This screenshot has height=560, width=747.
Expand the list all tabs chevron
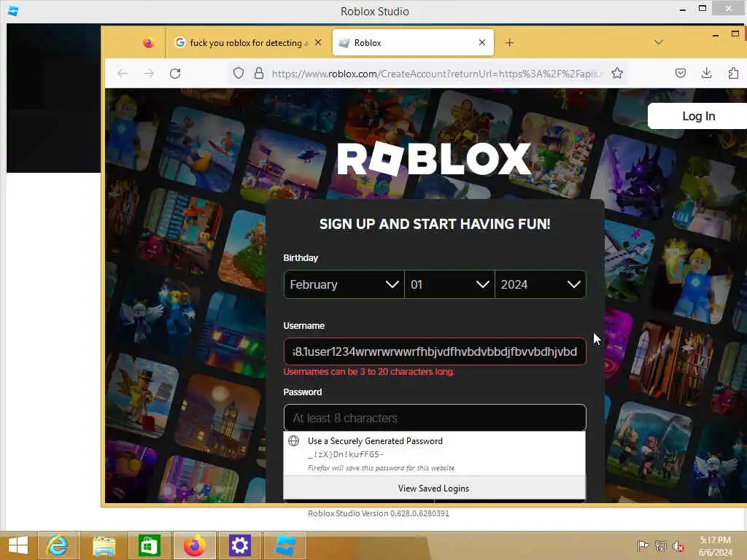(x=659, y=42)
